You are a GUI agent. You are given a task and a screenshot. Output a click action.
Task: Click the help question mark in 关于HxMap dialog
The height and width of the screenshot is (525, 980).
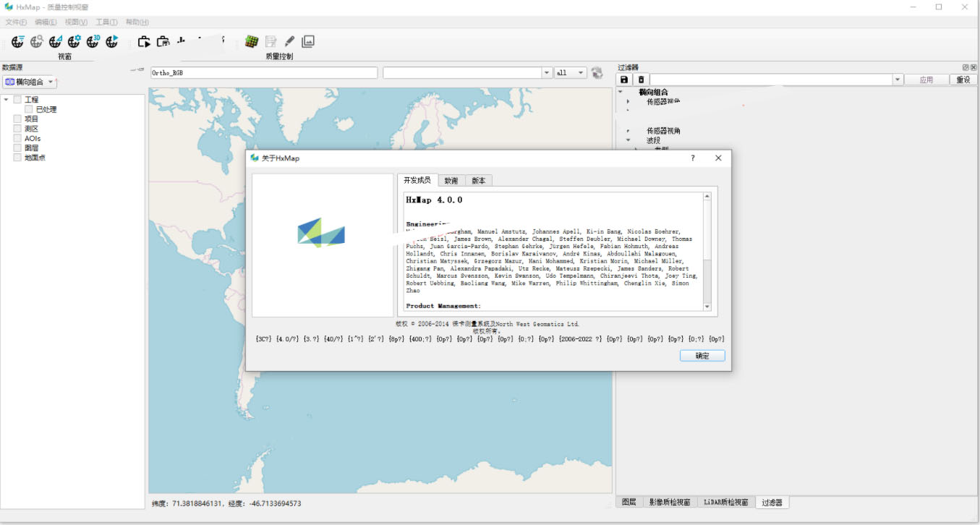(x=693, y=158)
